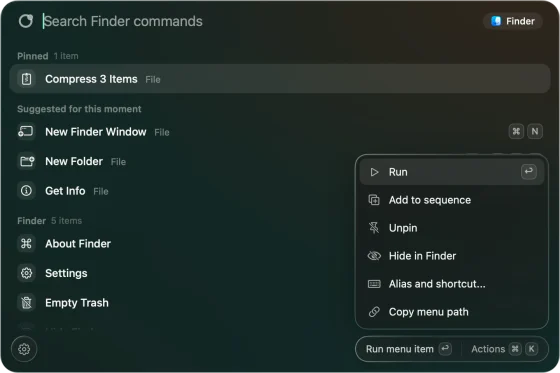The width and height of the screenshot is (560, 373).
Task: Select the Compress 3 Items command
Action: (280, 79)
